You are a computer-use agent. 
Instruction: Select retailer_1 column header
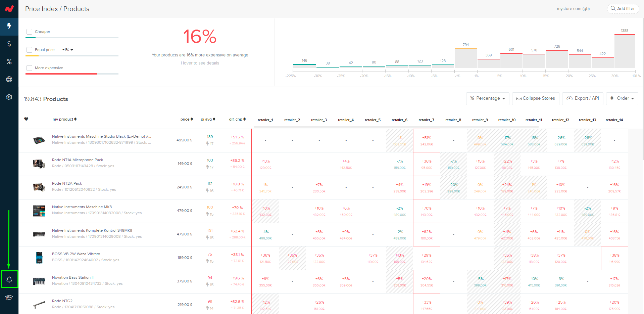pyautogui.click(x=265, y=120)
